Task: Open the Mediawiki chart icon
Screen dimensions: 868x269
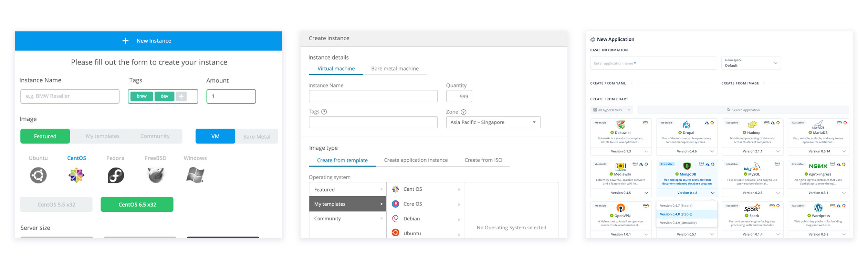Action: 621,167
